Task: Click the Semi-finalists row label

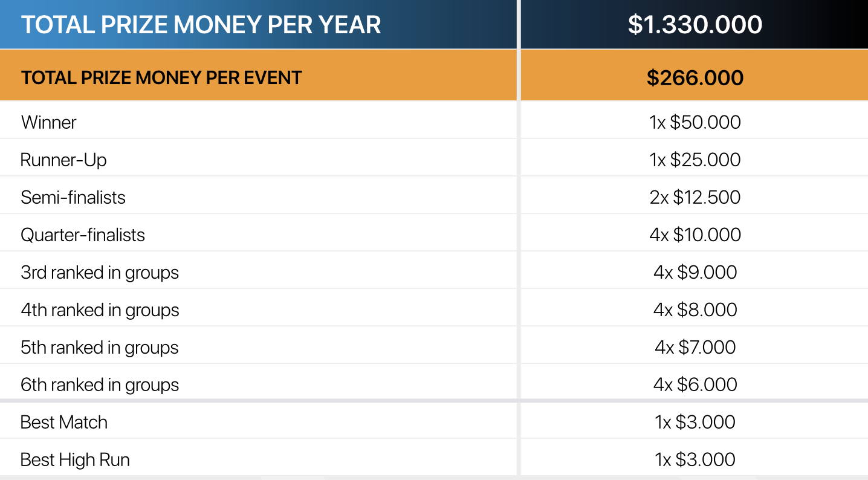Action: pos(73,197)
